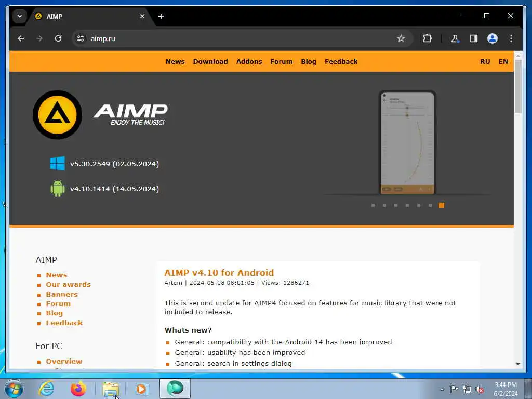532x399 pixels.
Task: Click the Windows logo download icon
Action: (x=57, y=164)
